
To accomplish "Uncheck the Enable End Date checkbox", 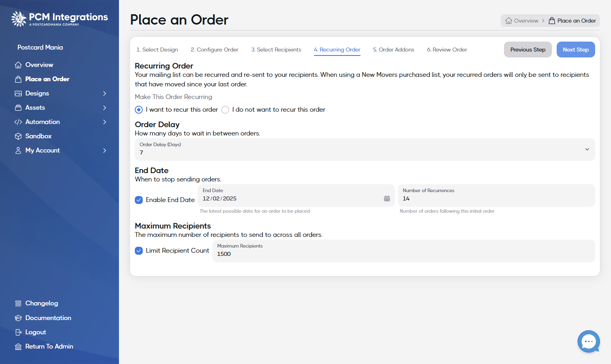I will click(139, 200).
